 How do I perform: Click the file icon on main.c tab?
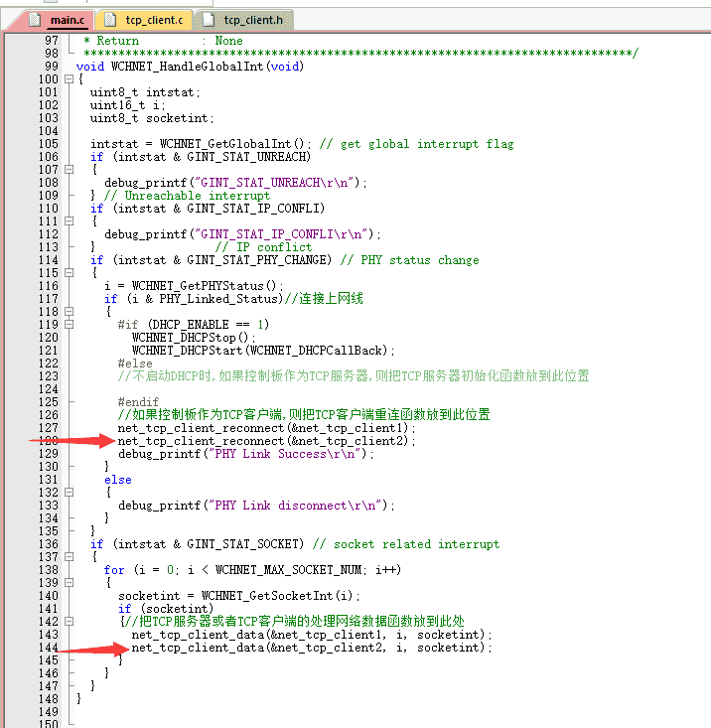click(x=34, y=20)
